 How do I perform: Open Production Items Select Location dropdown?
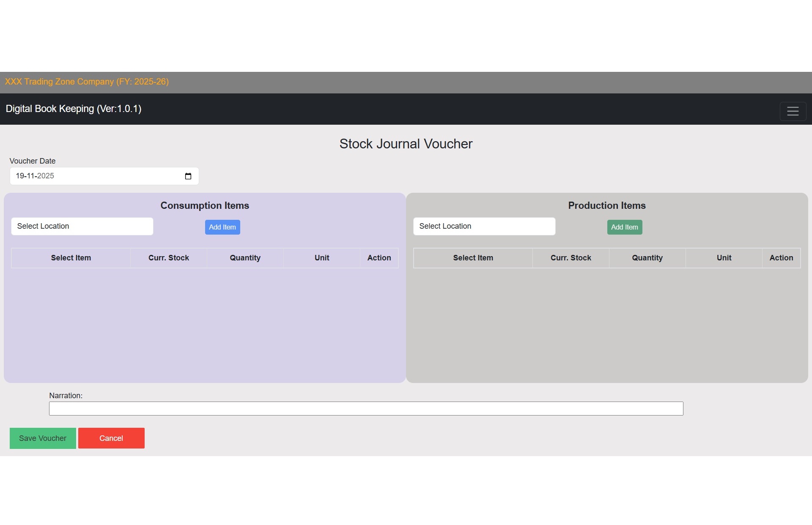click(484, 227)
